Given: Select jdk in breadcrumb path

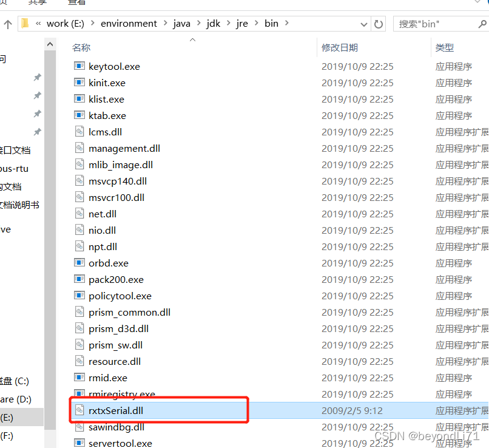Looking at the screenshot, I should tap(214, 24).
